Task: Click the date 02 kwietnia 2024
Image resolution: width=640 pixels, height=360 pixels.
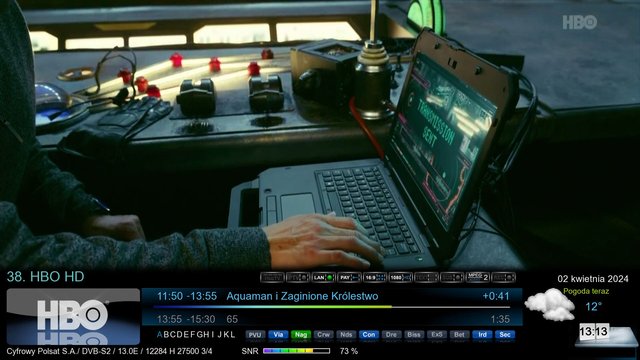Action: [x=593, y=279]
